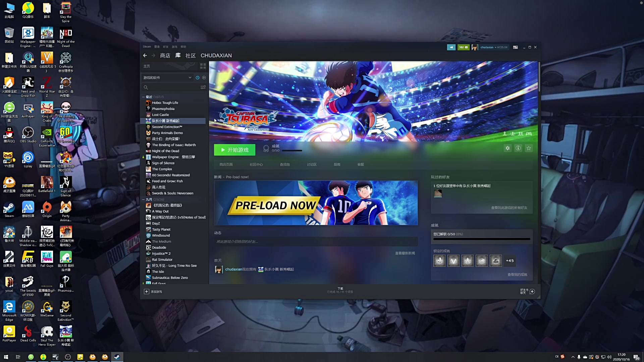Image resolution: width=644 pixels, height=362 pixels.
Task: Open Task View on the taskbar
Action: [18, 357]
